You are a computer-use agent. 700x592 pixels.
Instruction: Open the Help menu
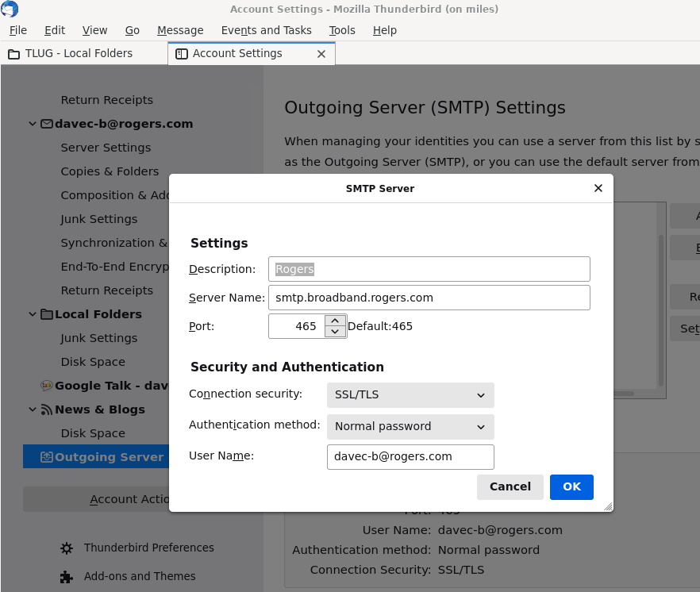click(385, 30)
